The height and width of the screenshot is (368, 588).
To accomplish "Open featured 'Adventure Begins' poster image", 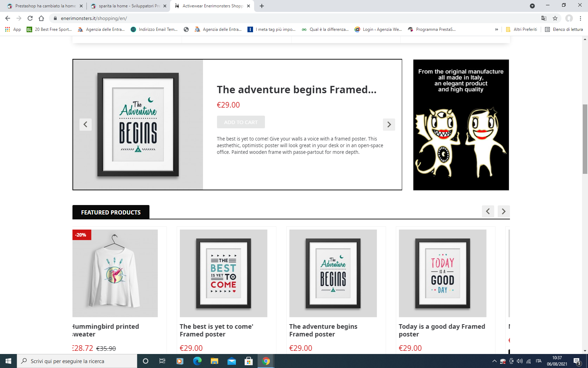I will 333,273.
